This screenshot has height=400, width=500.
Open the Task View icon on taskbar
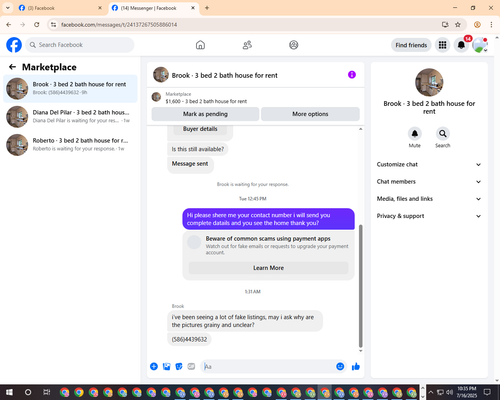(x=47, y=392)
